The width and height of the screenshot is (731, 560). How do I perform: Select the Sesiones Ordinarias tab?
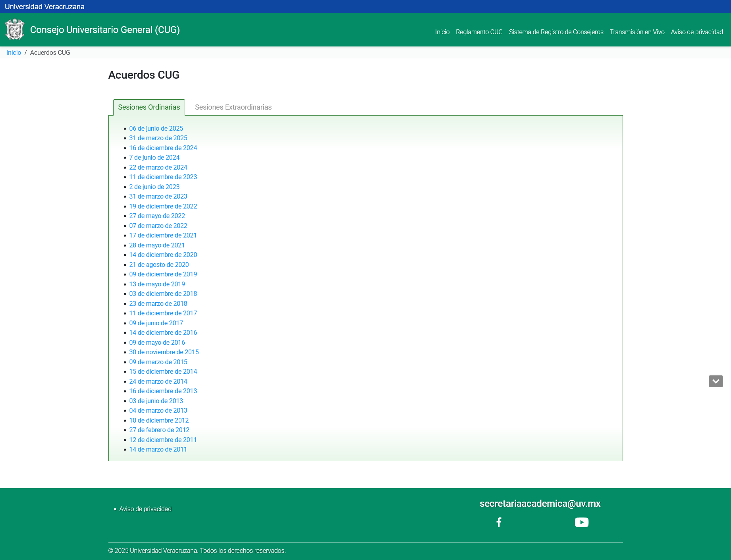[149, 107]
